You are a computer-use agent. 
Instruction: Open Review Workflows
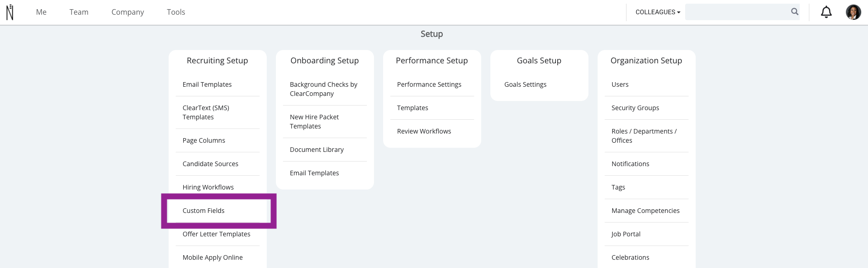(x=424, y=131)
